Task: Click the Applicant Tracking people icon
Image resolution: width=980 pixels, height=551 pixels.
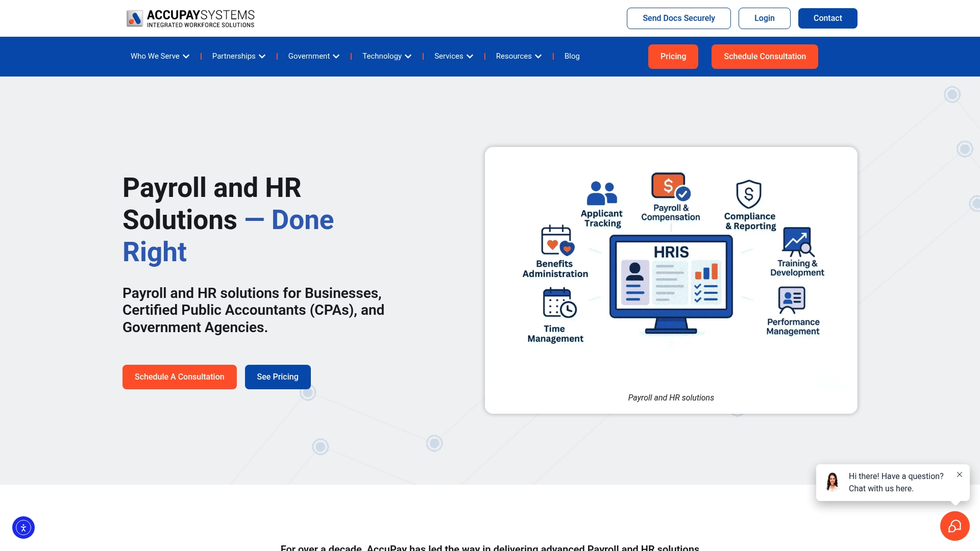Action: coord(602,193)
